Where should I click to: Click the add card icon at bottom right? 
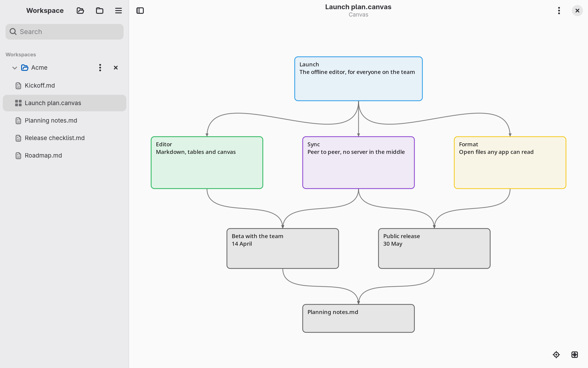[x=575, y=355]
